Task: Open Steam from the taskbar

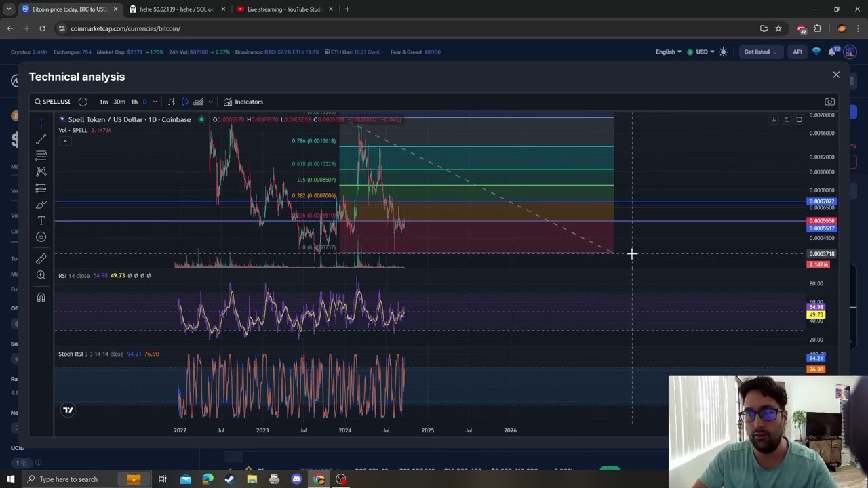Action: [229, 479]
